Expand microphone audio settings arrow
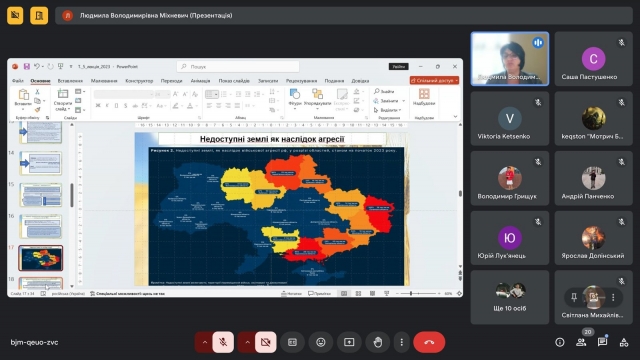This screenshot has width=640, height=360. (204, 342)
